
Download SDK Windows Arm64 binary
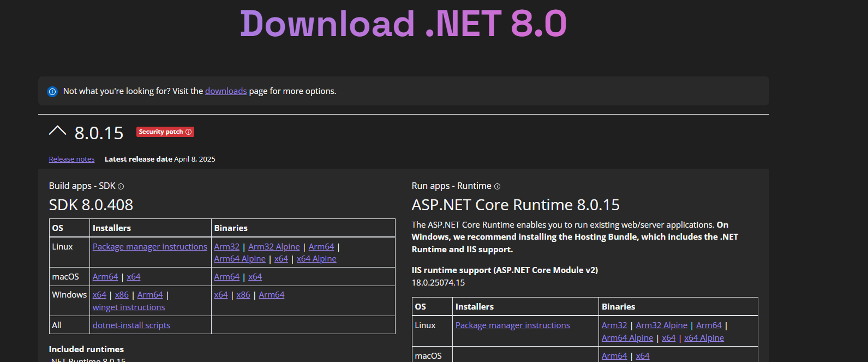coord(272,295)
